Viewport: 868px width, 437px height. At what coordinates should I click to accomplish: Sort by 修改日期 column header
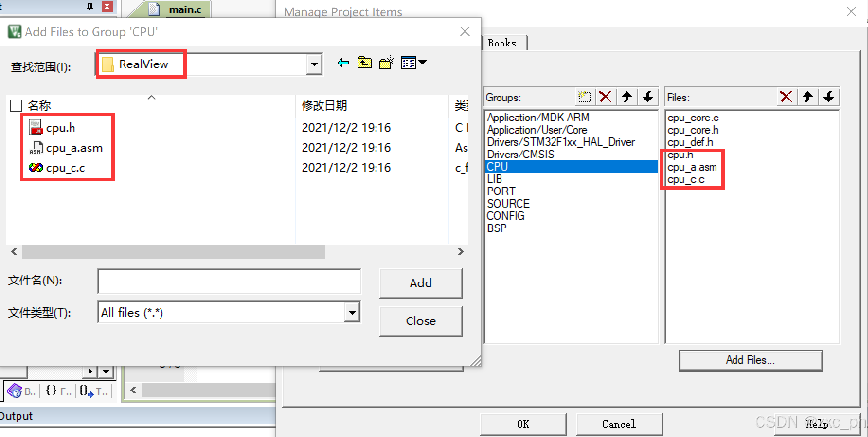(x=324, y=105)
